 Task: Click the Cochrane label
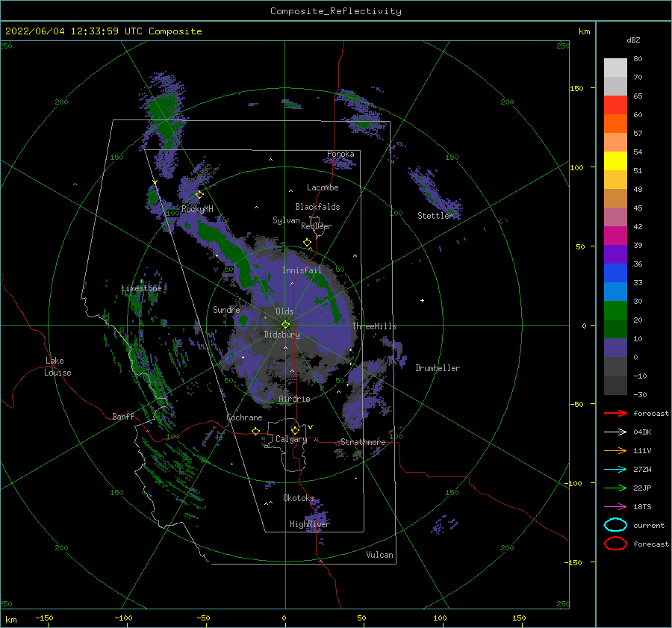[244, 417]
